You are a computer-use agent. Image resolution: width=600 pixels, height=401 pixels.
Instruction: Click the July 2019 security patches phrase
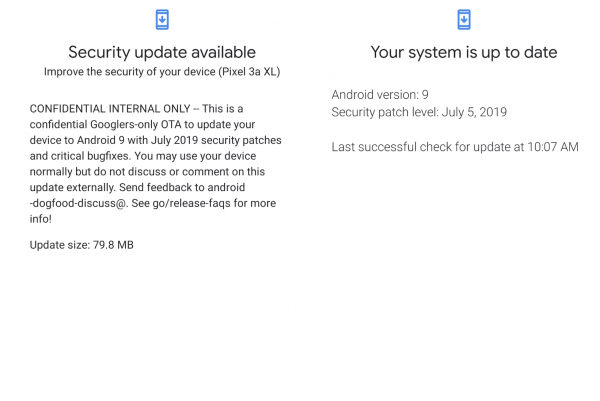(216, 140)
